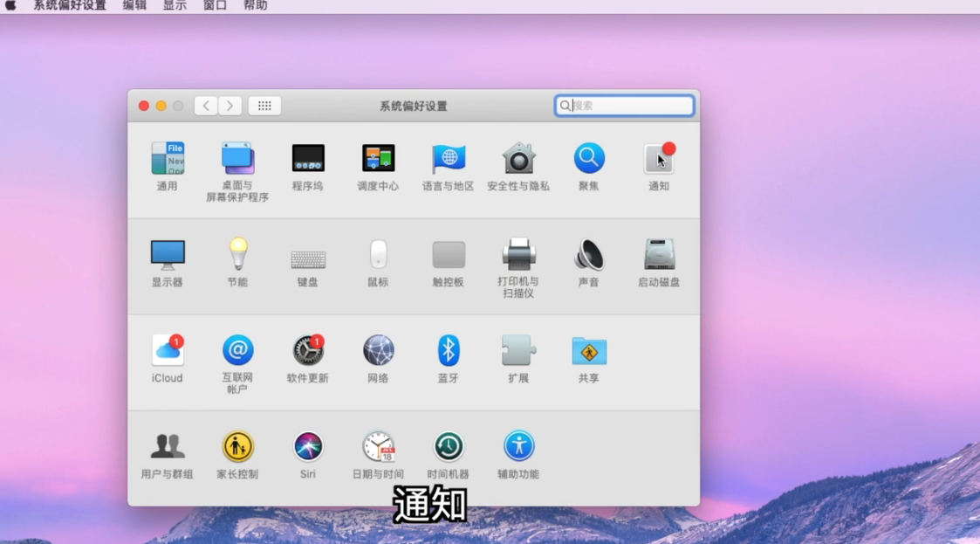Open 启动磁盘 (Startup Disk) pane
Screen dimensions: 980x544
tap(659, 254)
